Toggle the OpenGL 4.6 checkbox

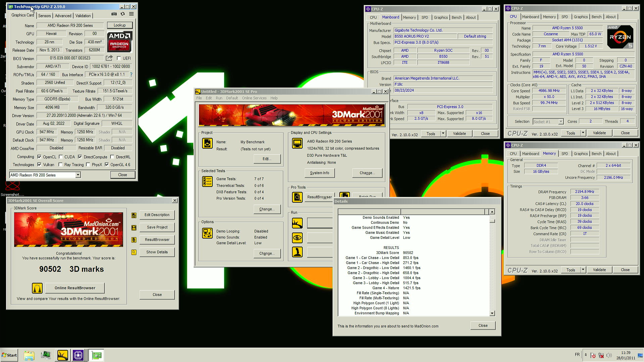107,165
